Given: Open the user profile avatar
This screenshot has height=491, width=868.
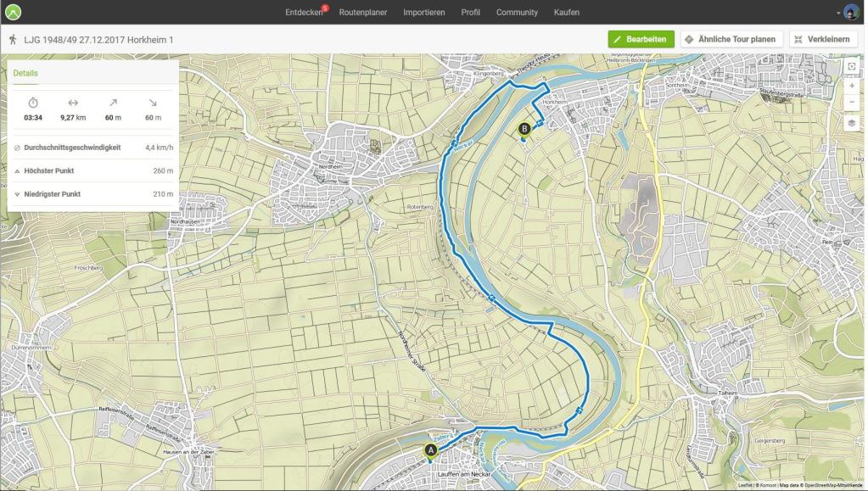Looking at the screenshot, I should tap(851, 12).
